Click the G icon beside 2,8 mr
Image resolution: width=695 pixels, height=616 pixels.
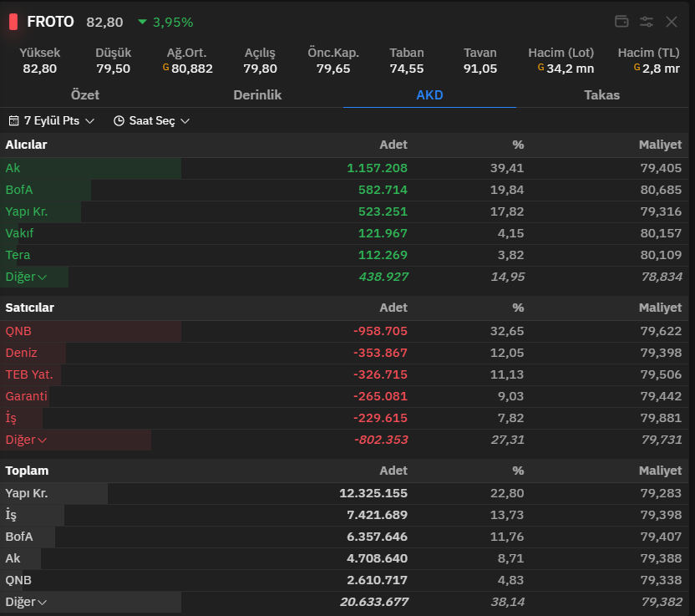[x=637, y=68]
